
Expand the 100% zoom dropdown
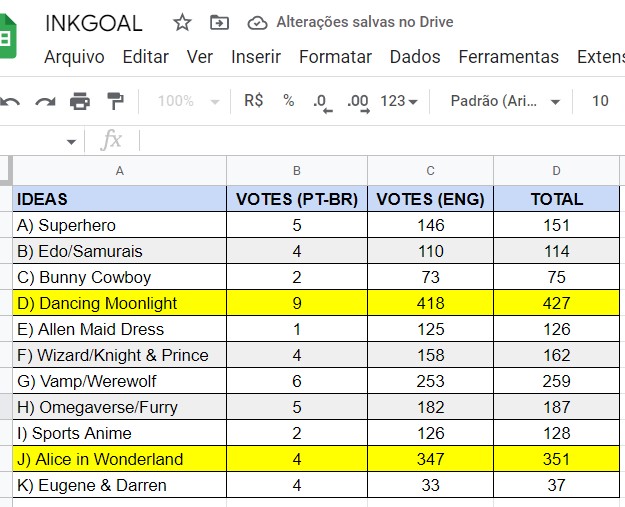[189, 101]
